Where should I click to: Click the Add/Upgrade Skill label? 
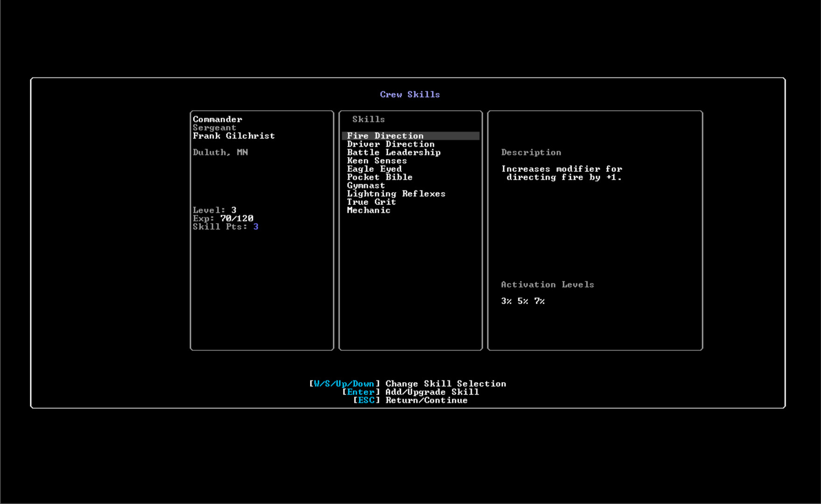click(432, 392)
